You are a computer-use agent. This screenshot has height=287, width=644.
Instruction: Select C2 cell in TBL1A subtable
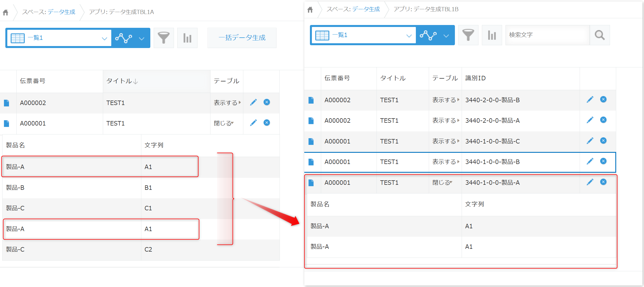(x=210, y=249)
